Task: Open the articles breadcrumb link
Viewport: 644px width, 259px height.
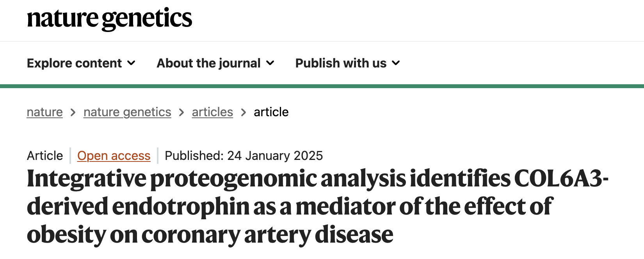Action: pos(212,112)
